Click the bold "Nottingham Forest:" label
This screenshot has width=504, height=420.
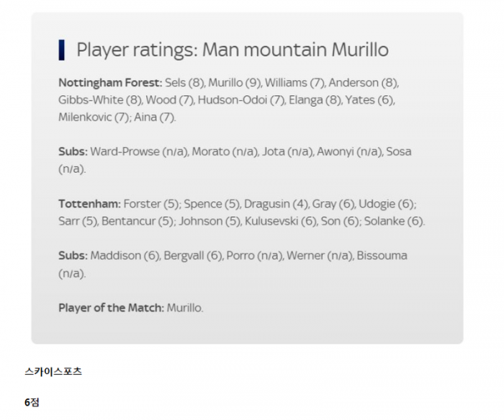point(110,83)
